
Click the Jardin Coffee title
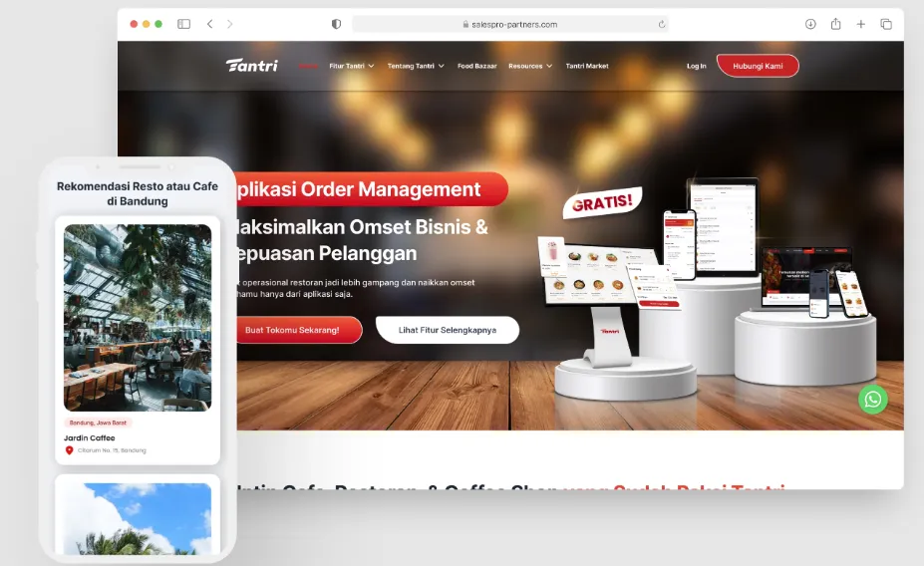coord(89,437)
